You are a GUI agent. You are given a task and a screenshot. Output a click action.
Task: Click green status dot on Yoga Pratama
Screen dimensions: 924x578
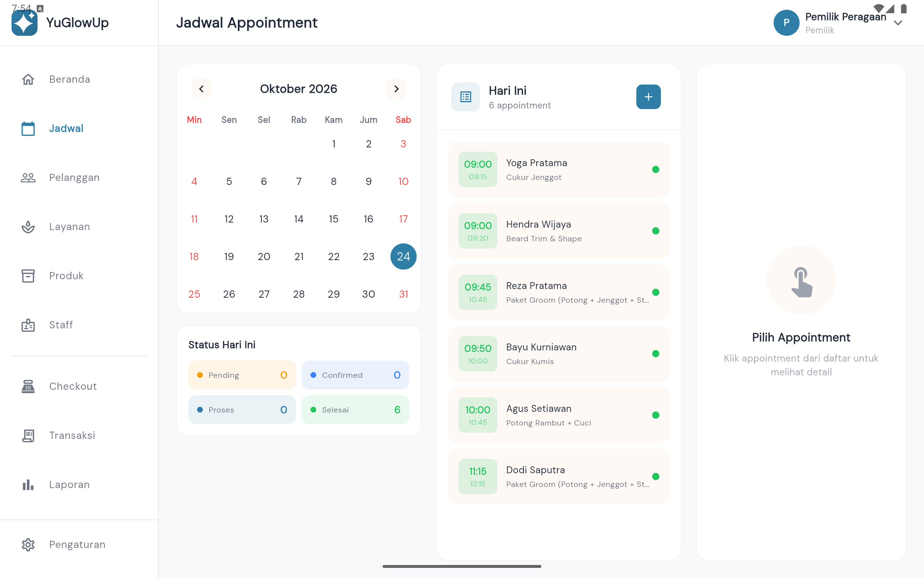(x=655, y=169)
